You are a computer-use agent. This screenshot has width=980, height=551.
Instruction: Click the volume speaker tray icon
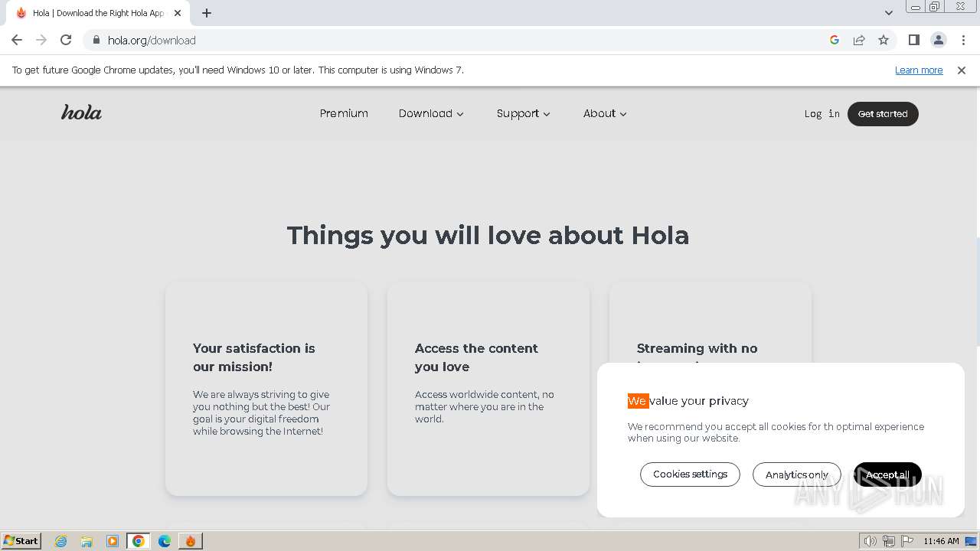pos(871,541)
